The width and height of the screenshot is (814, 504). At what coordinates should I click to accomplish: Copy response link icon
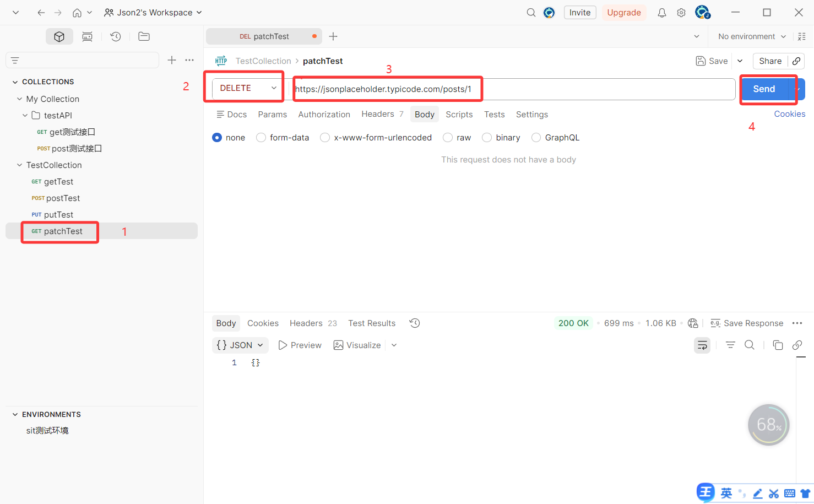point(797,345)
